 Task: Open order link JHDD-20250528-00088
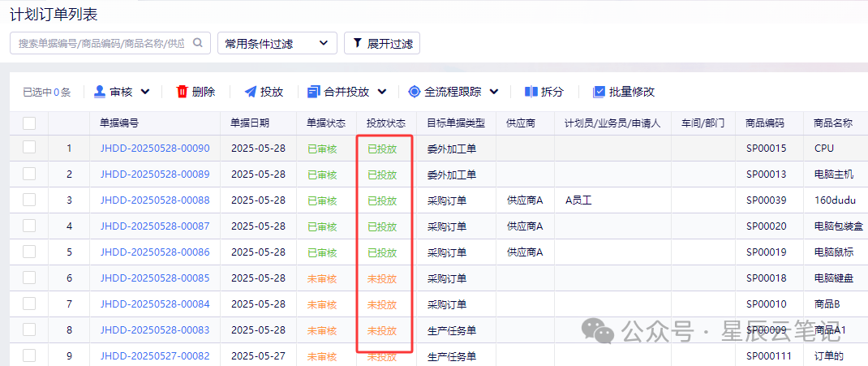pyautogui.click(x=155, y=200)
